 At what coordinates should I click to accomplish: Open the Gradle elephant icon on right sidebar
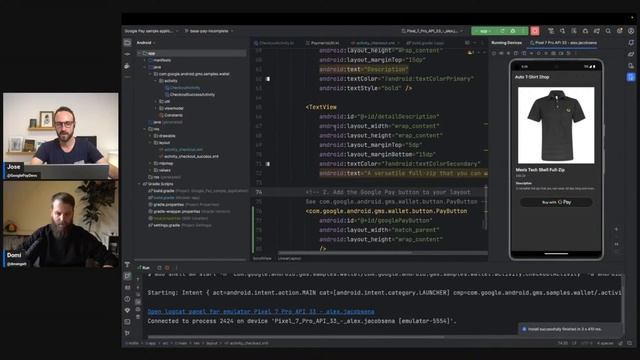[x=631, y=54]
